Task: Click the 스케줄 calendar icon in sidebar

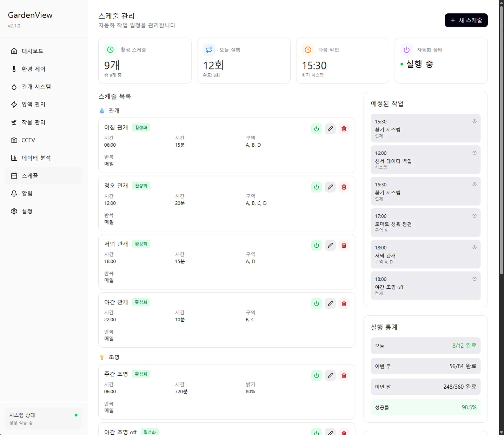Action: coord(14,176)
